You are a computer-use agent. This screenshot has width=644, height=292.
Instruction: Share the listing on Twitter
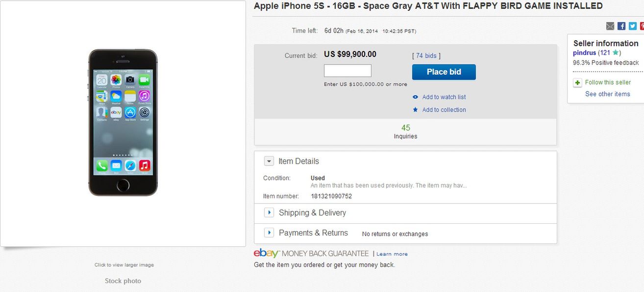632,26
